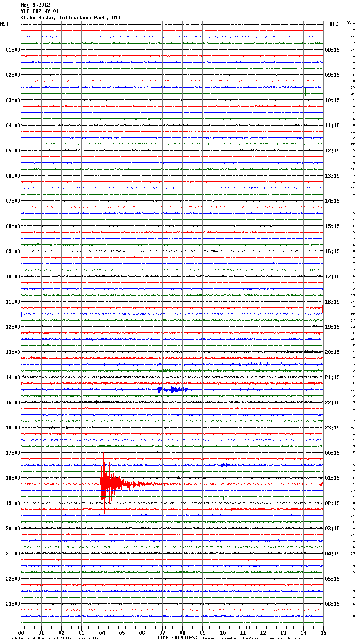Click the 03:15 UTC time label
Image resolution: width=357 pixels, height=644 pixels.
332,529
